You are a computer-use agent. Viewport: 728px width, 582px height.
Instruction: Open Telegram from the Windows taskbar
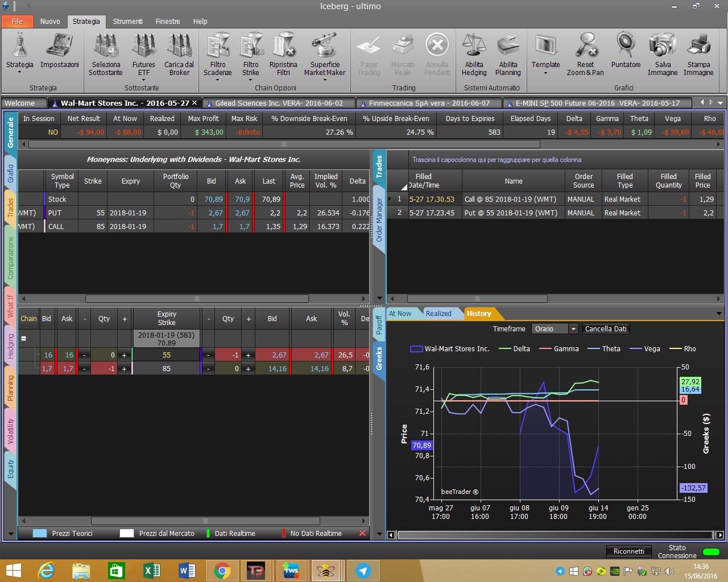point(363,571)
